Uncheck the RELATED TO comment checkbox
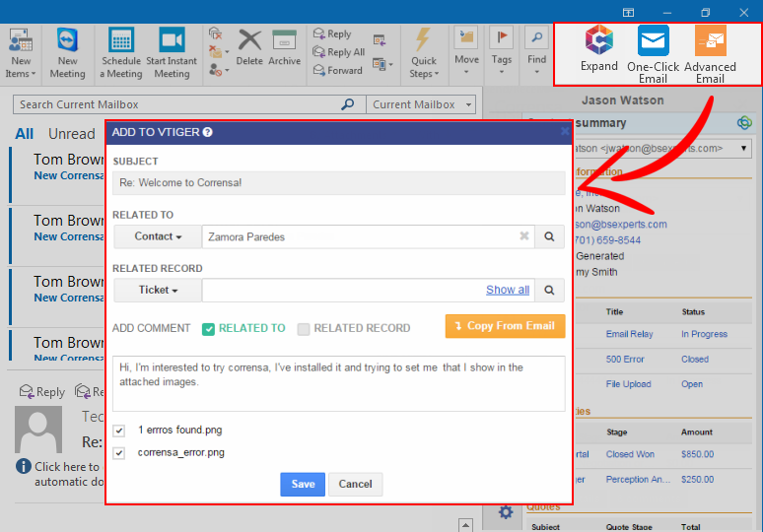This screenshot has height=532, width=763. pyautogui.click(x=208, y=329)
